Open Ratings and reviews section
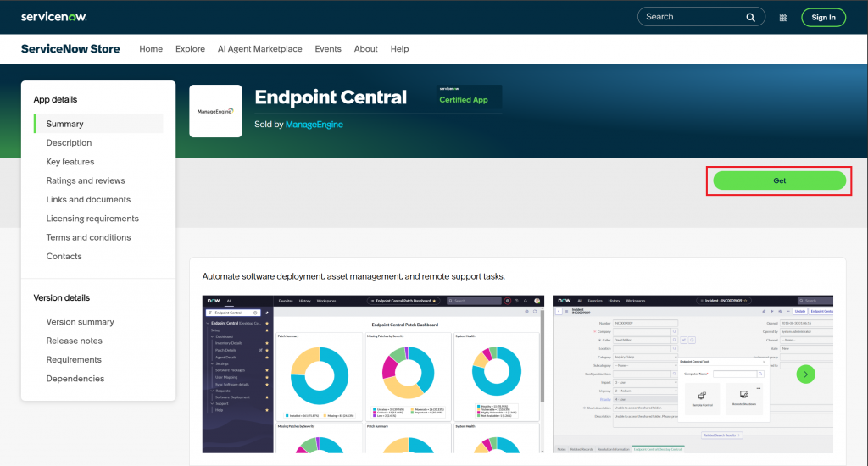Viewport: 868px width, 466px height. (x=86, y=180)
